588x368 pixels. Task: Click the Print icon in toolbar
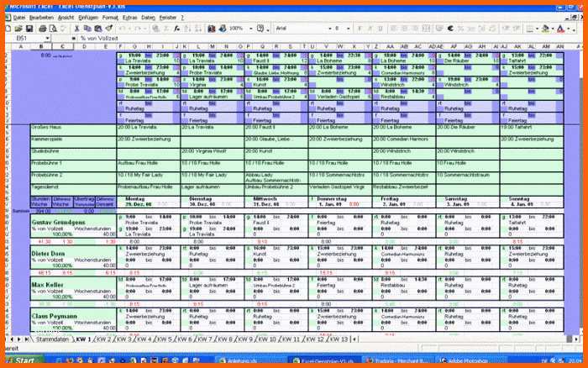42,29
